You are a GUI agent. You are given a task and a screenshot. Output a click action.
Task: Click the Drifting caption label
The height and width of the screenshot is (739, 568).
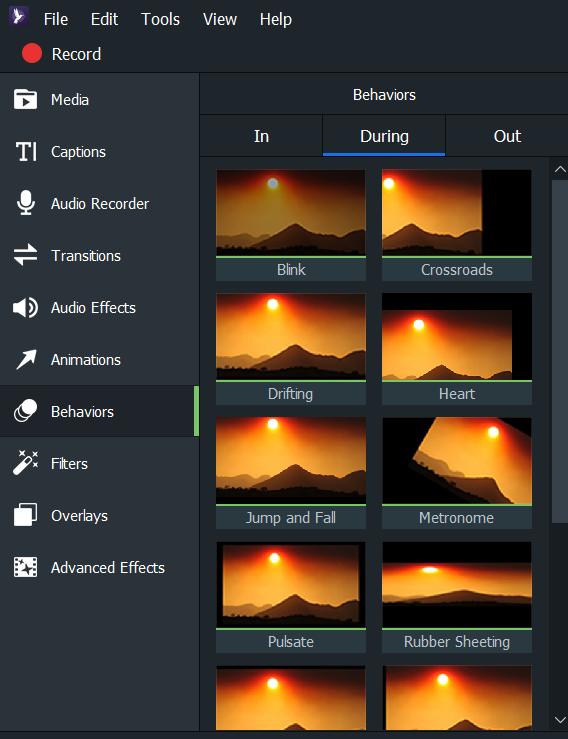[291, 394]
